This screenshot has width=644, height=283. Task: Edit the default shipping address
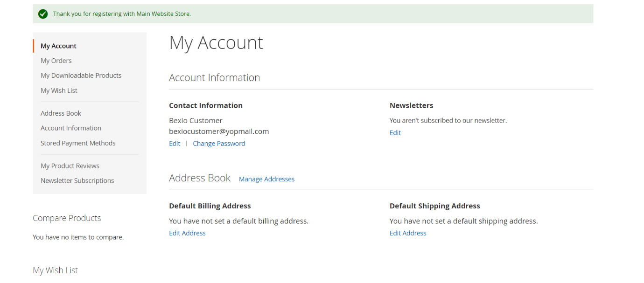408,233
